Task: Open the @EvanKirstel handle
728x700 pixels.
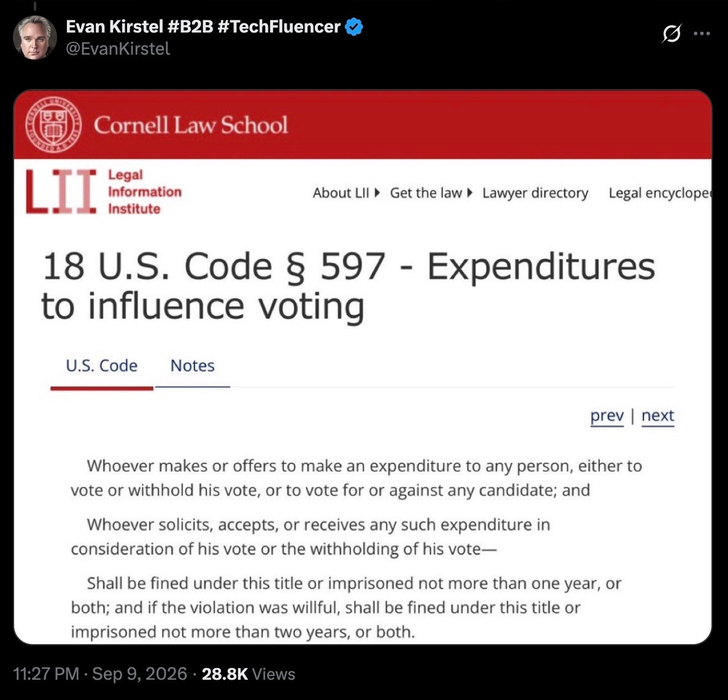Action: [x=118, y=49]
